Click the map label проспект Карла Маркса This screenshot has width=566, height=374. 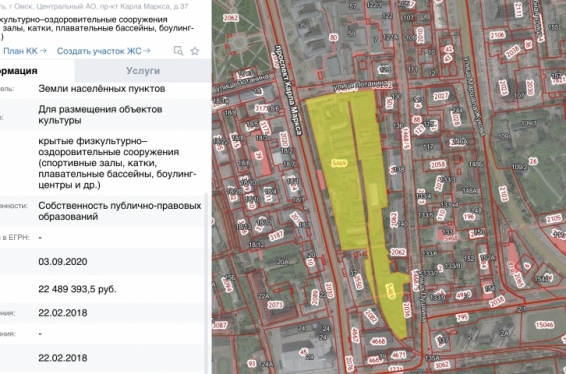288,90
